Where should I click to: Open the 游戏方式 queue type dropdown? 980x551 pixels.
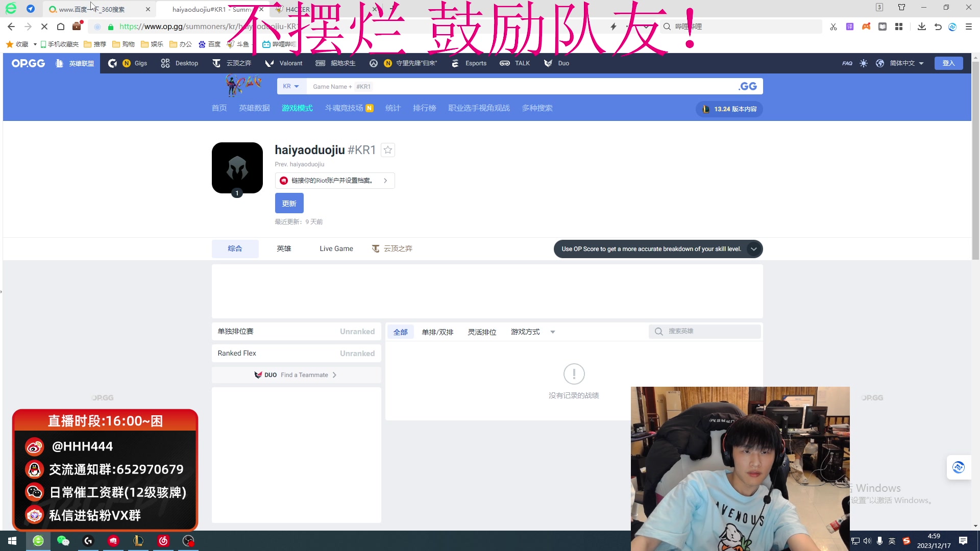[x=532, y=332]
